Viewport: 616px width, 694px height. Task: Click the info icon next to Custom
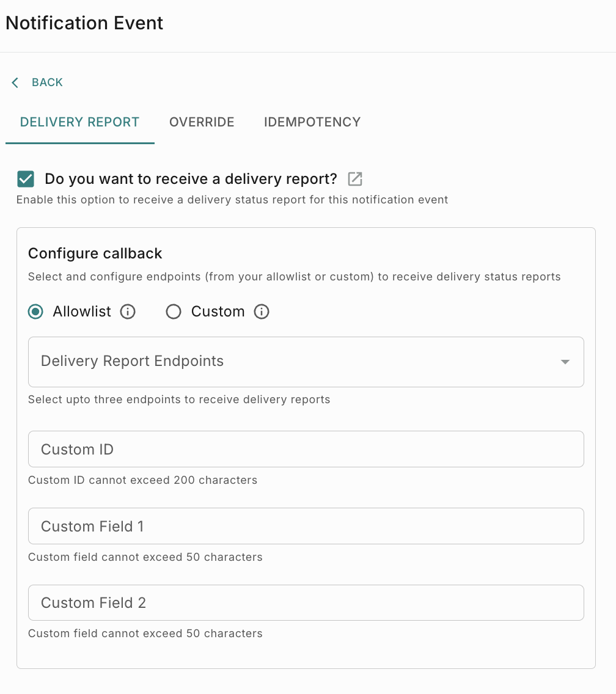[262, 312]
